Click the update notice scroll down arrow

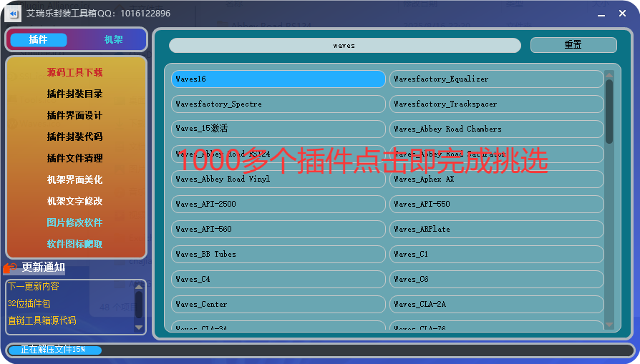(x=139, y=328)
